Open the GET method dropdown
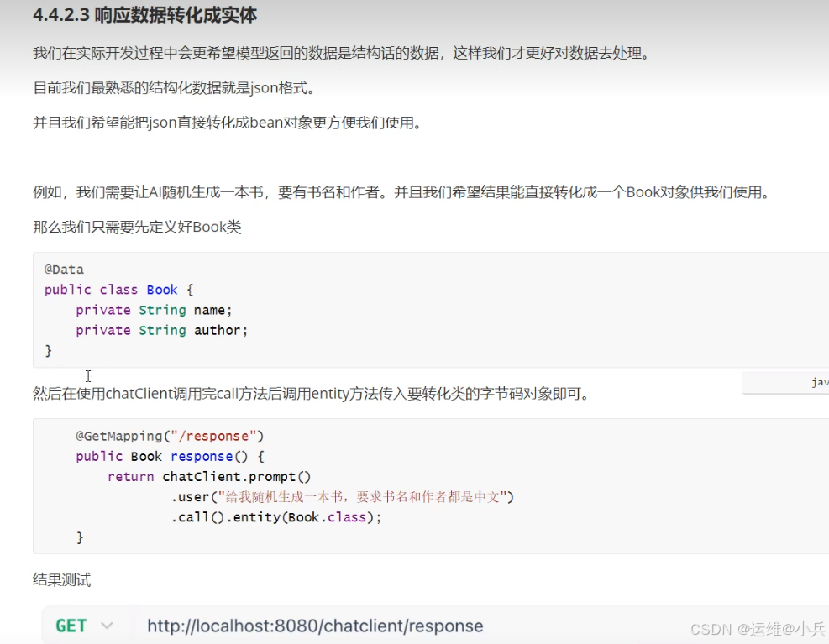829x644 pixels. pos(85,626)
